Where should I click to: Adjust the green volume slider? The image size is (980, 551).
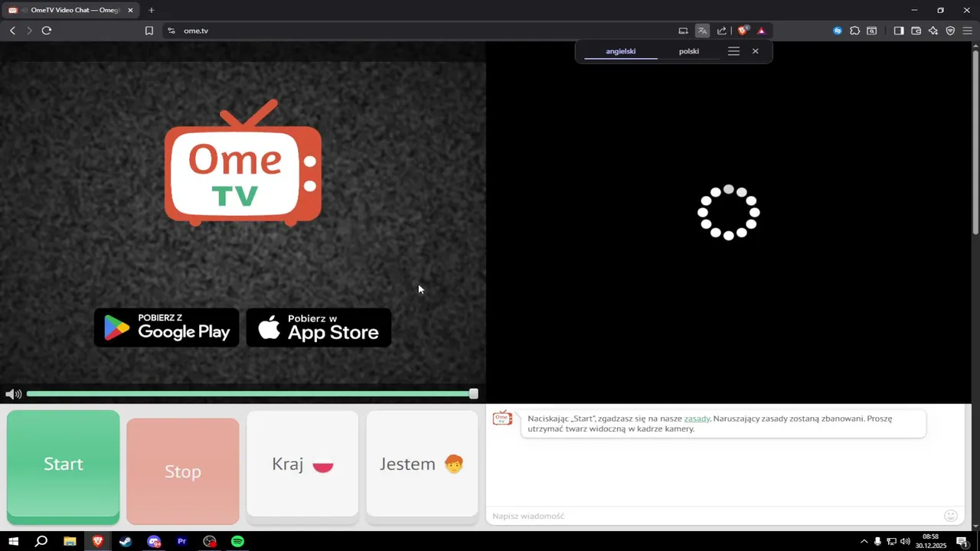(252, 394)
